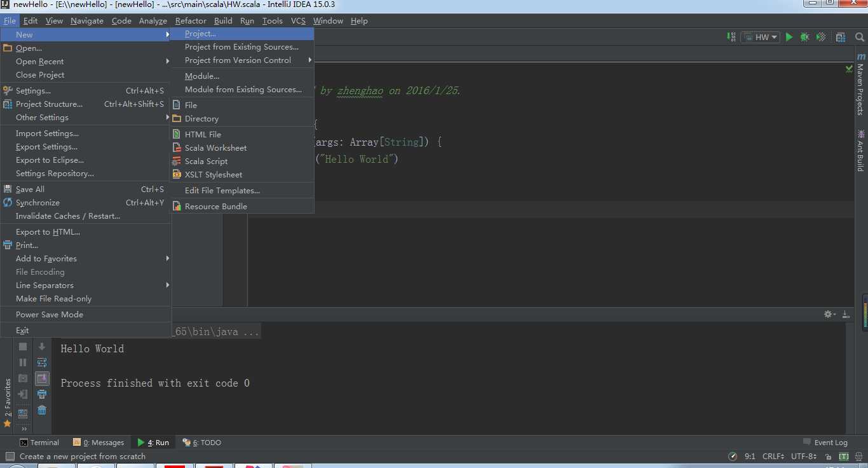Expand Open Recent submenu
This screenshot has width=868, height=468.
pyautogui.click(x=86, y=62)
